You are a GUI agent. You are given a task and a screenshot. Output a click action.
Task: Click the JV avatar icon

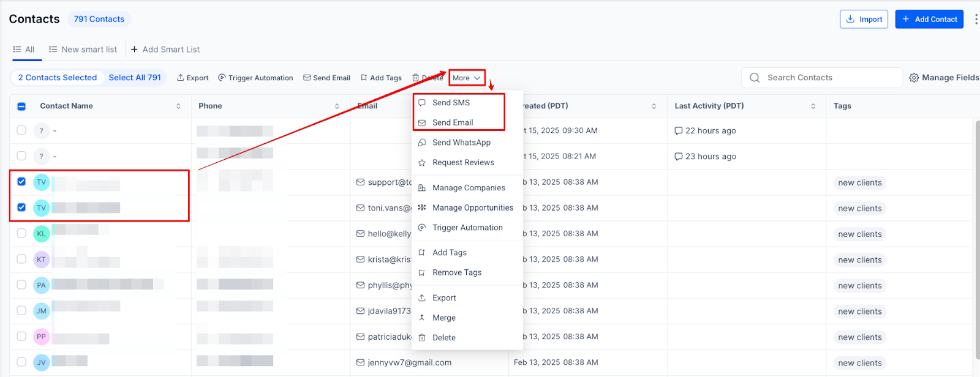point(41,362)
